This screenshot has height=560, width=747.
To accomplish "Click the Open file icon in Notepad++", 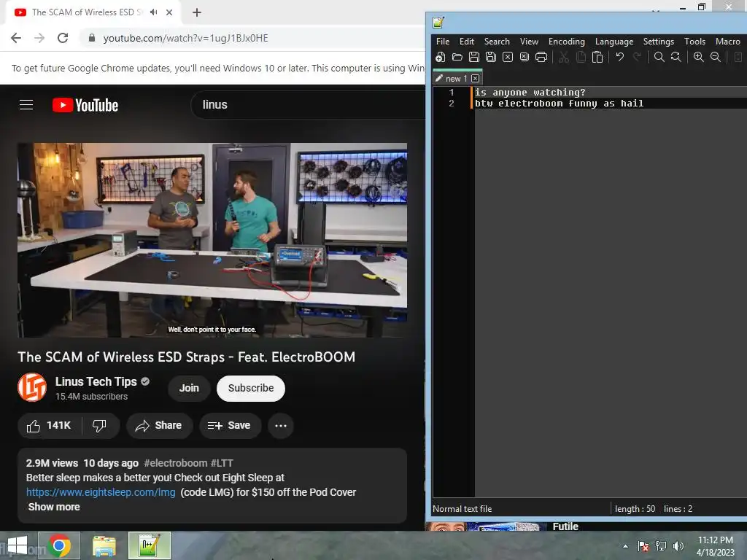I will 457,57.
